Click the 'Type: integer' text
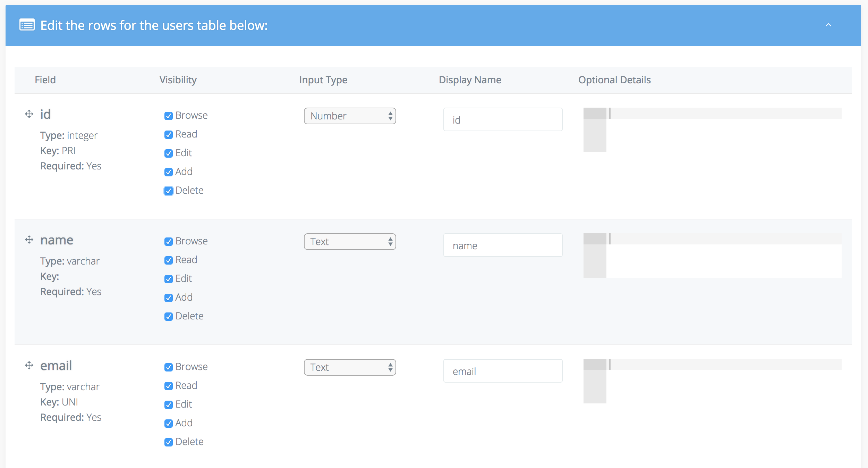The width and height of the screenshot is (868, 468). tap(69, 135)
